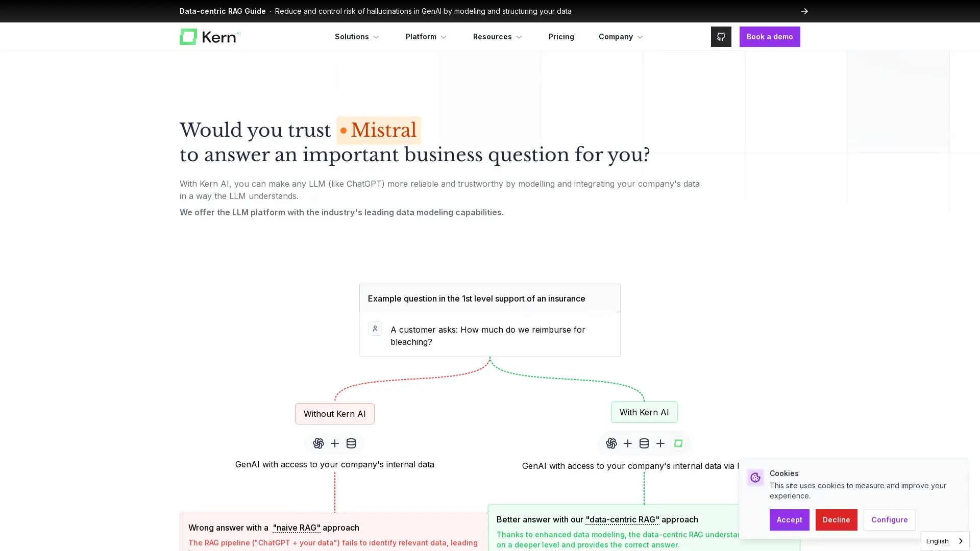The height and width of the screenshot is (551, 980).
Task: Click the green Kern AI icon under With Kern AI
Action: pos(678,443)
